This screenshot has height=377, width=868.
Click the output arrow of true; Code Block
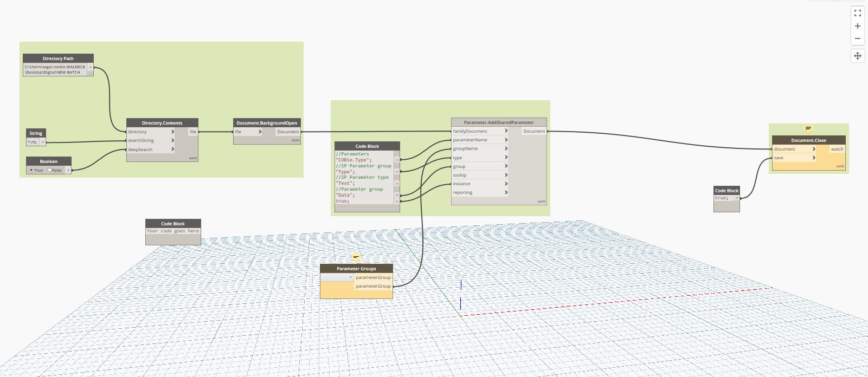[x=736, y=198]
